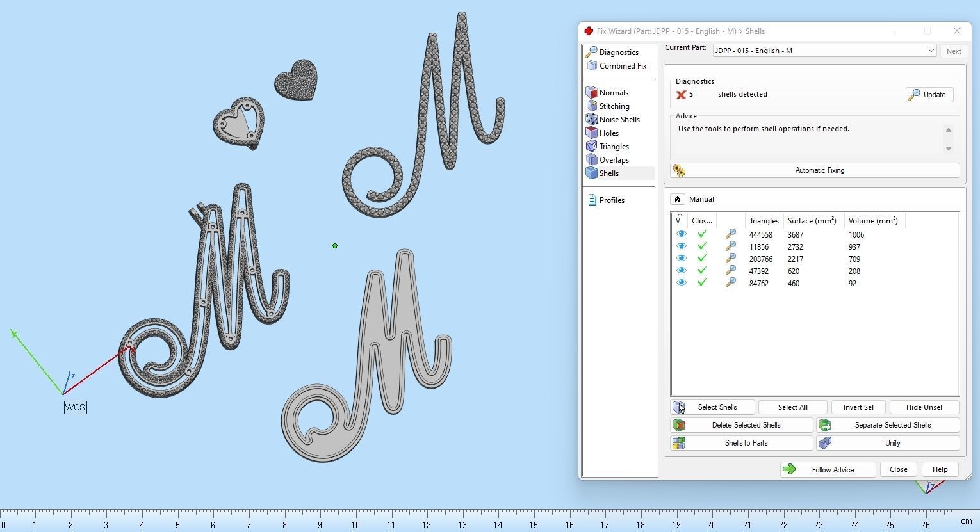Select the row with 47392 triangles
This screenshot has width=980, height=532.
tap(815, 271)
